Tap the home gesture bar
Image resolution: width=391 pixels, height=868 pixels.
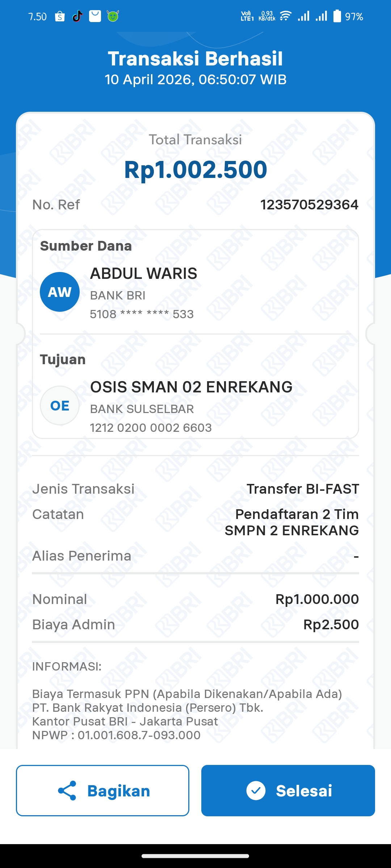point(195,856)
